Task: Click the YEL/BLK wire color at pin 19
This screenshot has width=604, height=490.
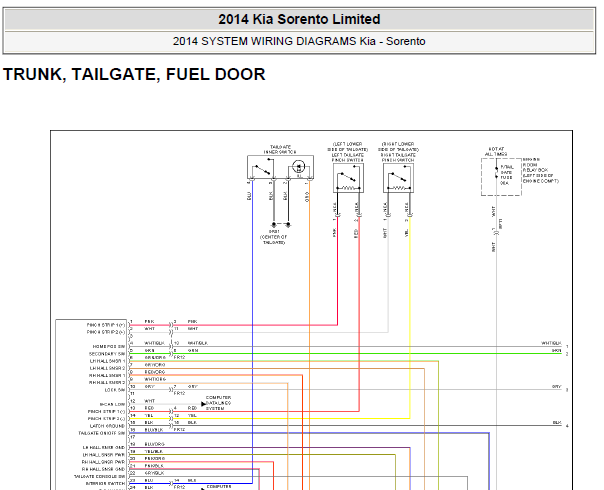Action: coord(154,451)
